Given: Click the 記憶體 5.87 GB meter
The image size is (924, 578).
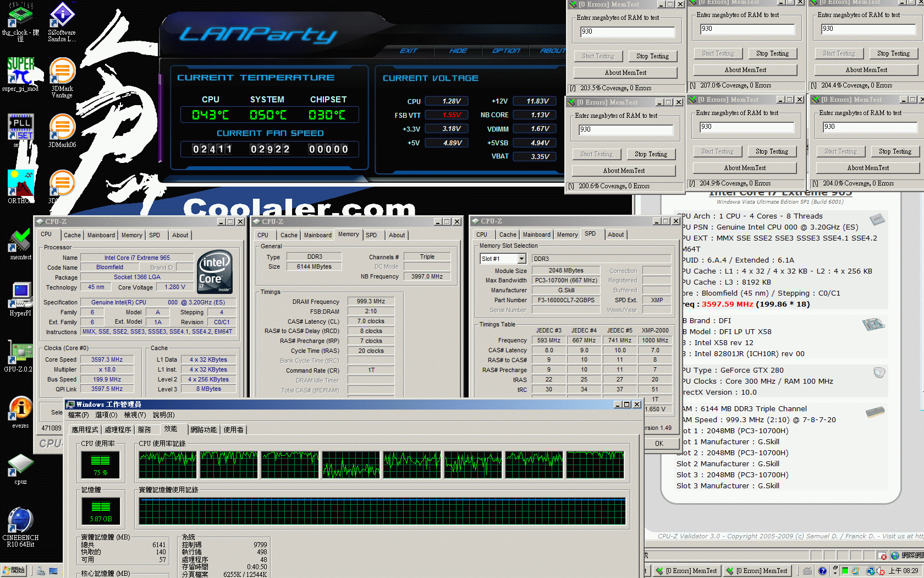Looking at the screenshot, I should pos(101,510).
